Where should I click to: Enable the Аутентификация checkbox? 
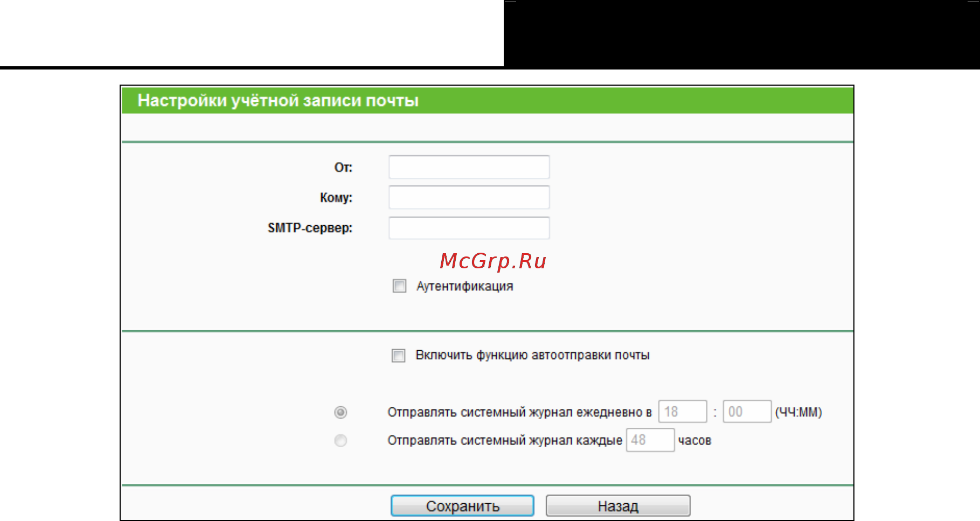[x=399, y=286]
